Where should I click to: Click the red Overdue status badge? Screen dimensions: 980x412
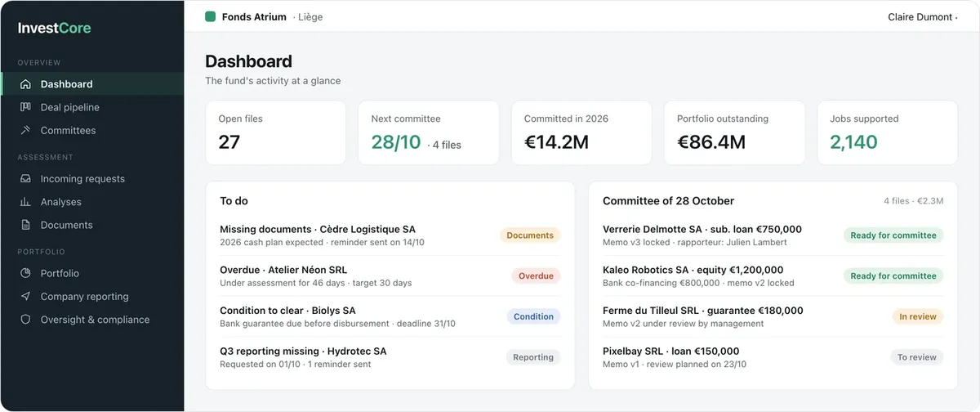tap(536, 276)
